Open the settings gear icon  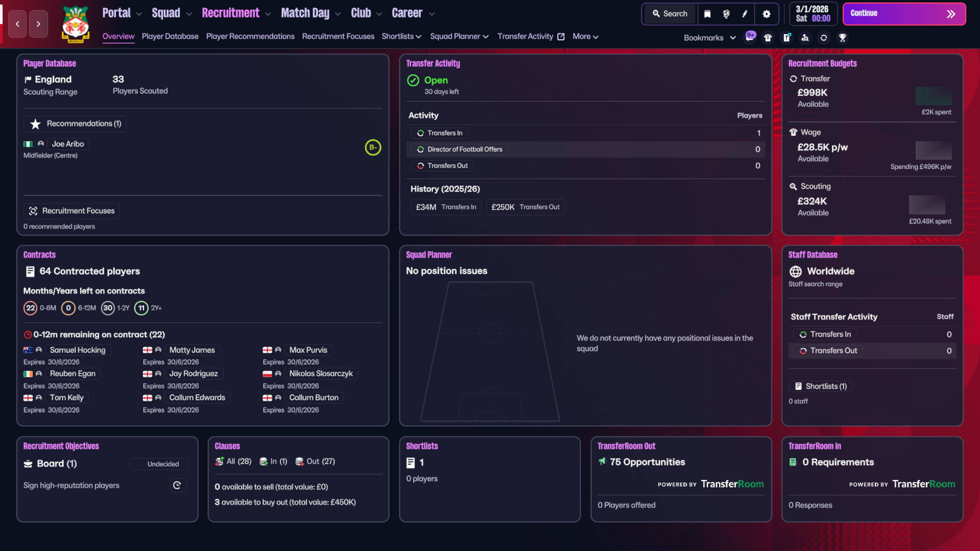766,14
